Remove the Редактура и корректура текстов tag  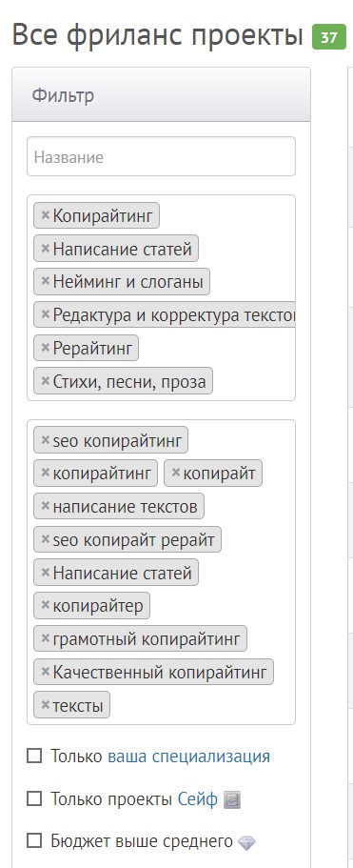(46, 314)
